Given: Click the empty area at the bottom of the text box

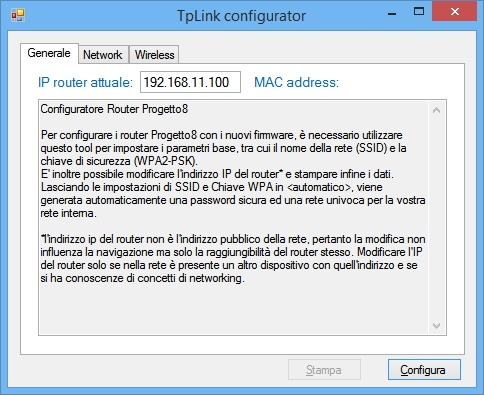Looking at the screenshot, I should (x=233, y=308).
